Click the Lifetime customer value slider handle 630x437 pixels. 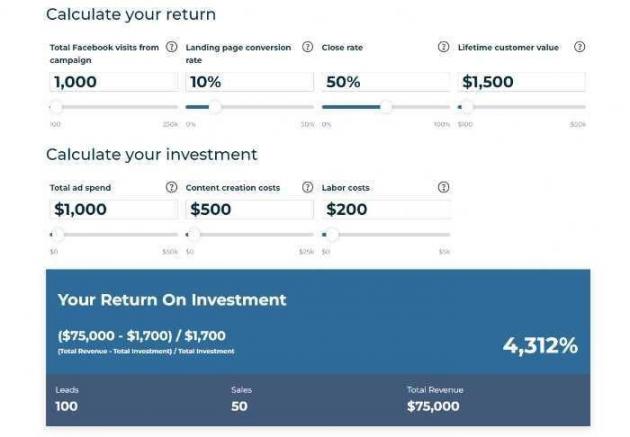[468, 107]
